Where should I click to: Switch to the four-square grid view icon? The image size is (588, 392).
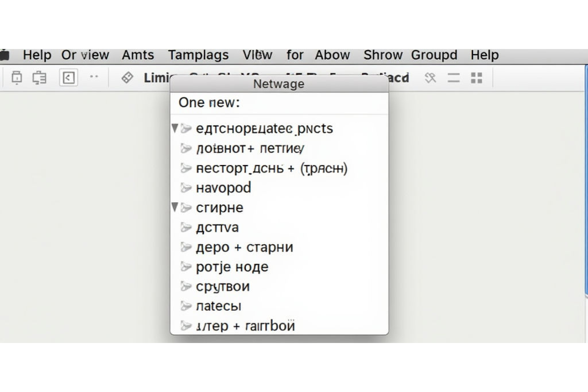point(476,78)
